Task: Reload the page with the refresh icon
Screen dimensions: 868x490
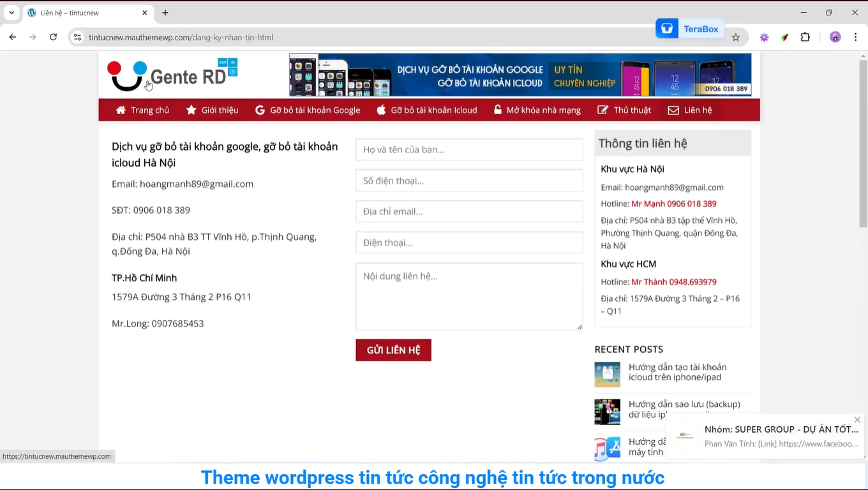Action: tap(53, 37)
